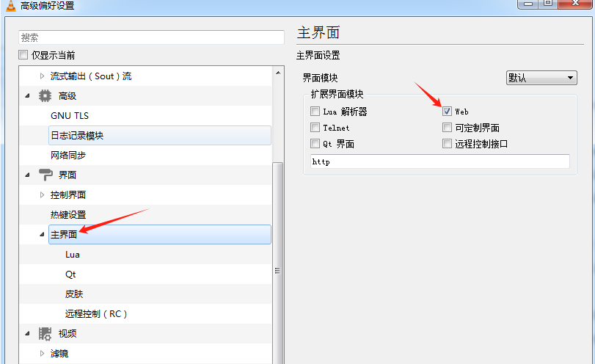This screenshot has height=364, width=595.
Task: Select Qt under 主界面
Action: [x=70, y=274]
